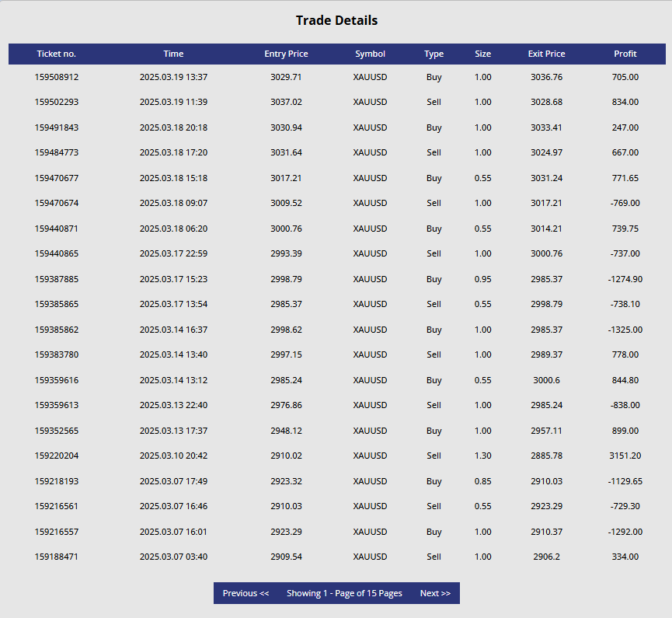This screenshot has width=672, height=618.
Task: Click the Size column header
Action: pyautogui.click(x=483, y=54)
